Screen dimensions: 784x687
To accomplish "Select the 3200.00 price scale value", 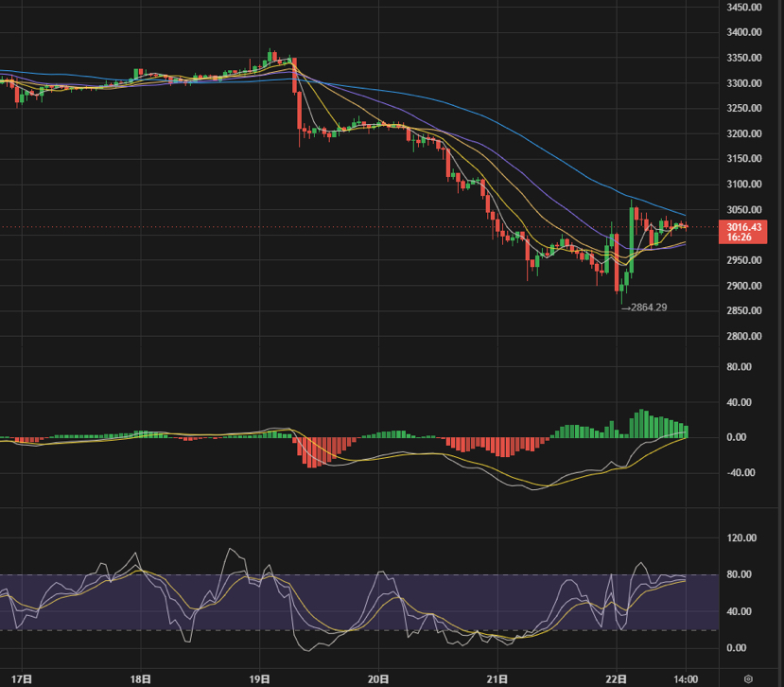I will pyautogui.click(x=744, y=134).
